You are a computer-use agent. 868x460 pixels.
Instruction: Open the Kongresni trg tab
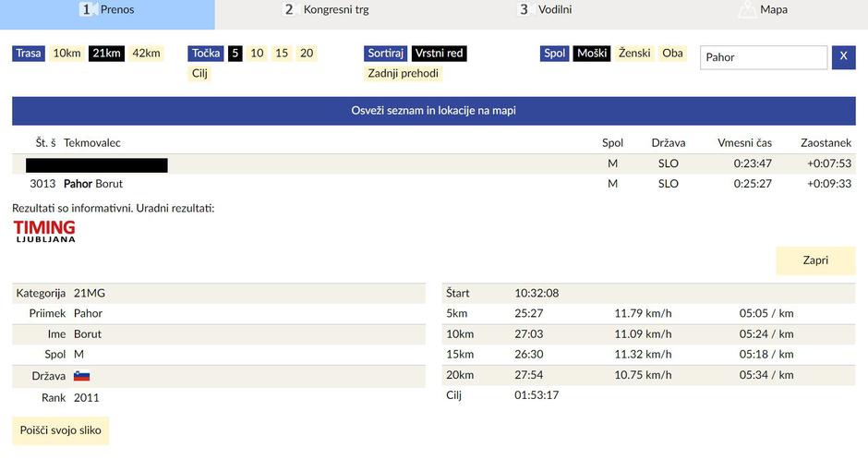326,10
